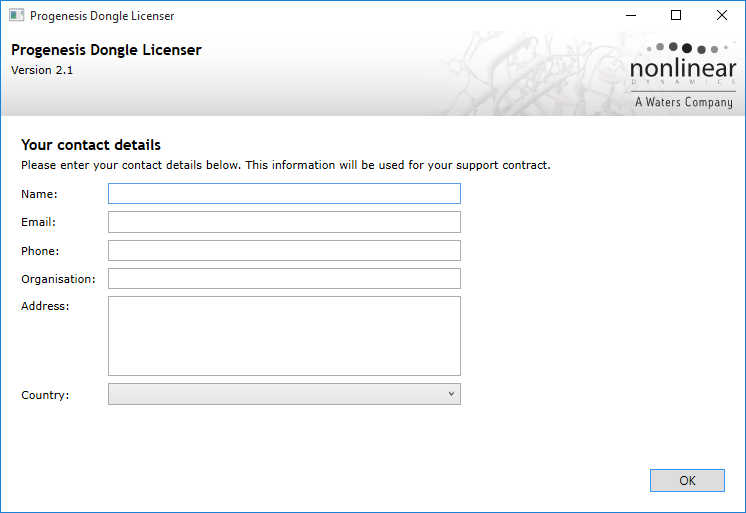Screen dimensions: 746x513
Task: Minimize the Progenesis Dongle Licenser window
Action: tap(631, 15)
